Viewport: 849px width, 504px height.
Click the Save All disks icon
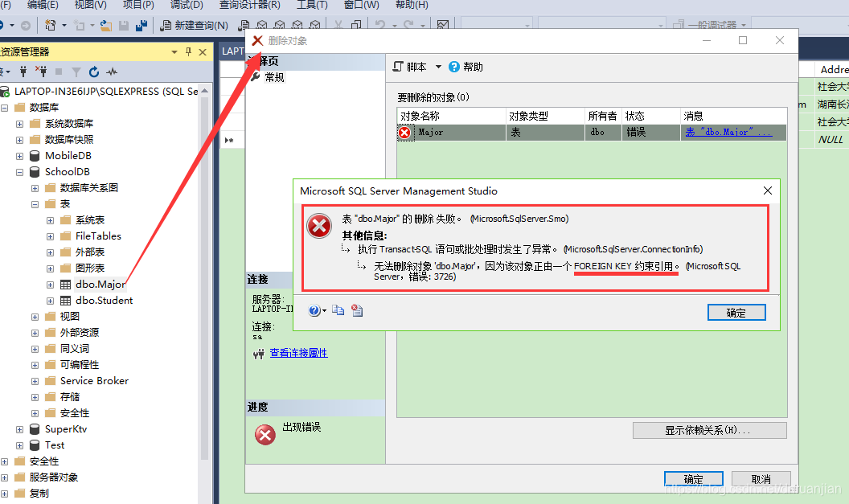(141, 26)
